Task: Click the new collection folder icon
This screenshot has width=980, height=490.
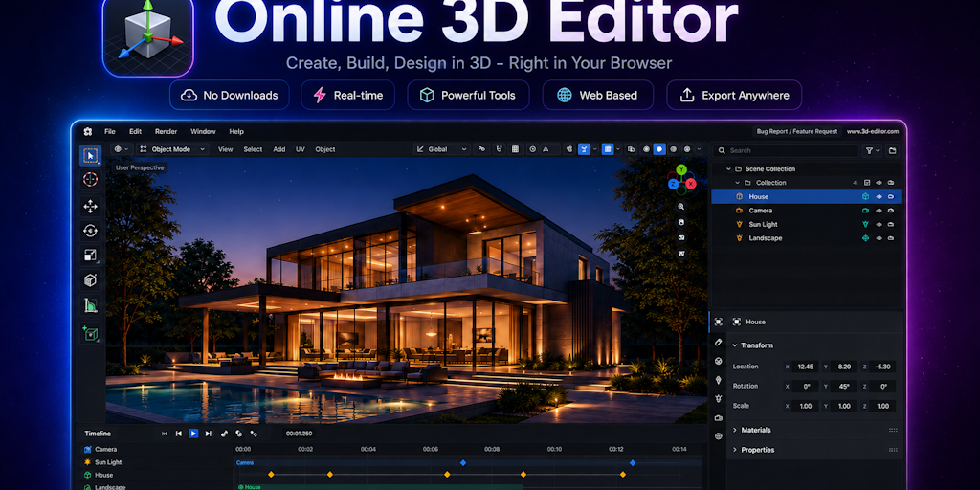Action: click(892, 150)
